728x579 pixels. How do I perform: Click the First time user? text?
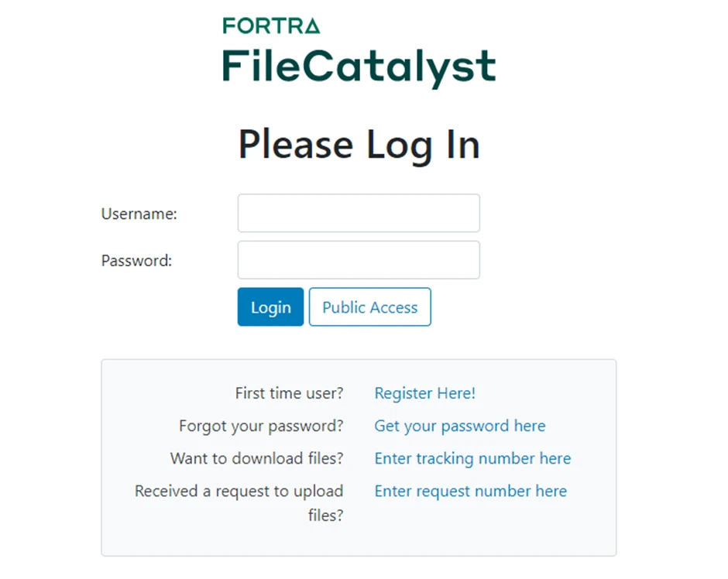click(289, 393)
